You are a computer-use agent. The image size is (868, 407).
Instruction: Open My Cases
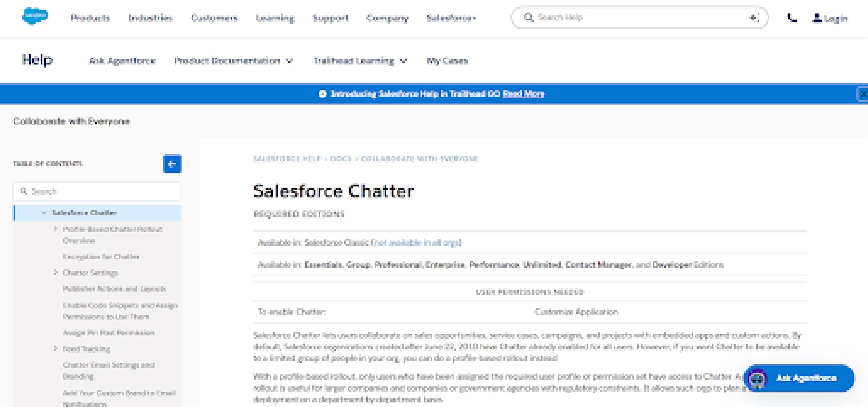447,61
